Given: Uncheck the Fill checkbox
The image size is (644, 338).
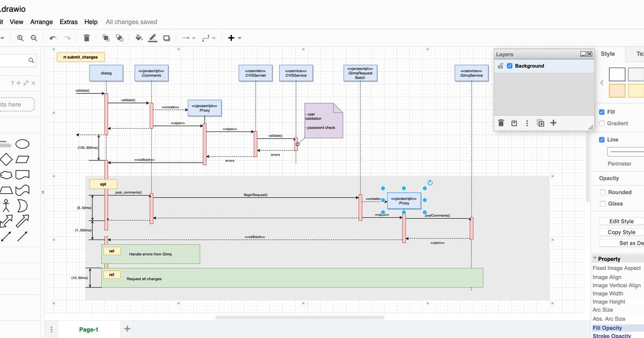Looking at the screenshot, I should tap(602, 112).
